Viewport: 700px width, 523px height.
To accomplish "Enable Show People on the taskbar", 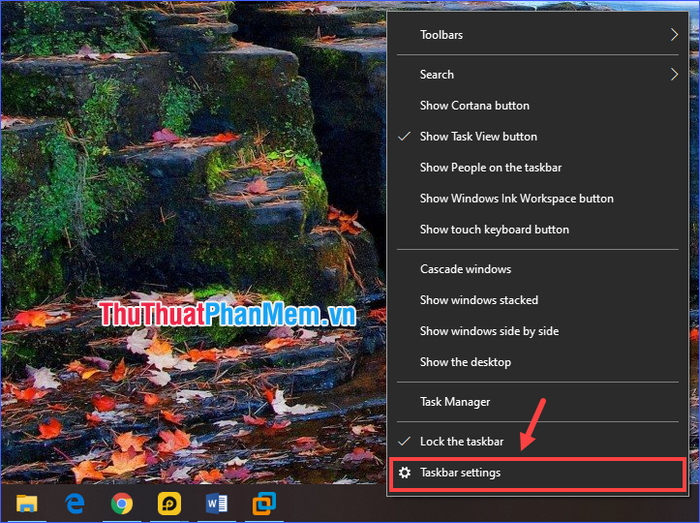I will (x=538, y=168).
